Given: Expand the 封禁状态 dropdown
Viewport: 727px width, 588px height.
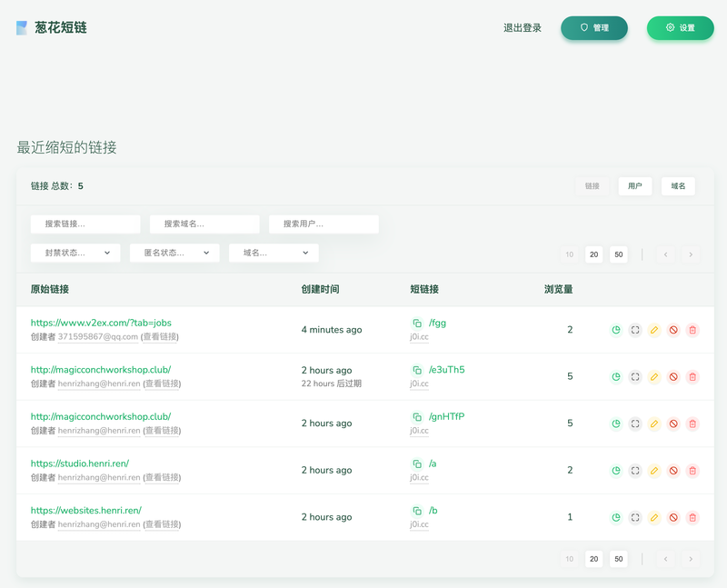Looking at the screenshot, I should [75, 253].
